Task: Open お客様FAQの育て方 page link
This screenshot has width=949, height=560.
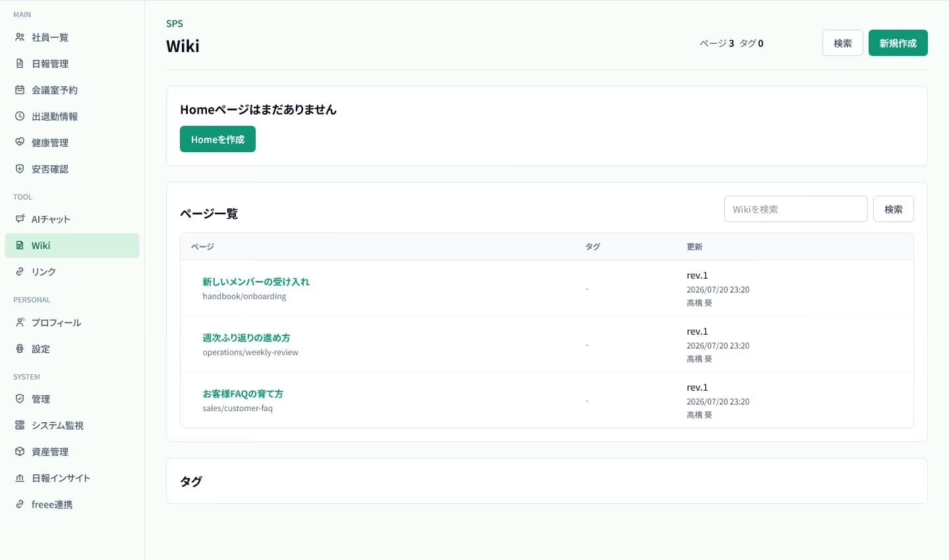Action: [x=243, y=393]
